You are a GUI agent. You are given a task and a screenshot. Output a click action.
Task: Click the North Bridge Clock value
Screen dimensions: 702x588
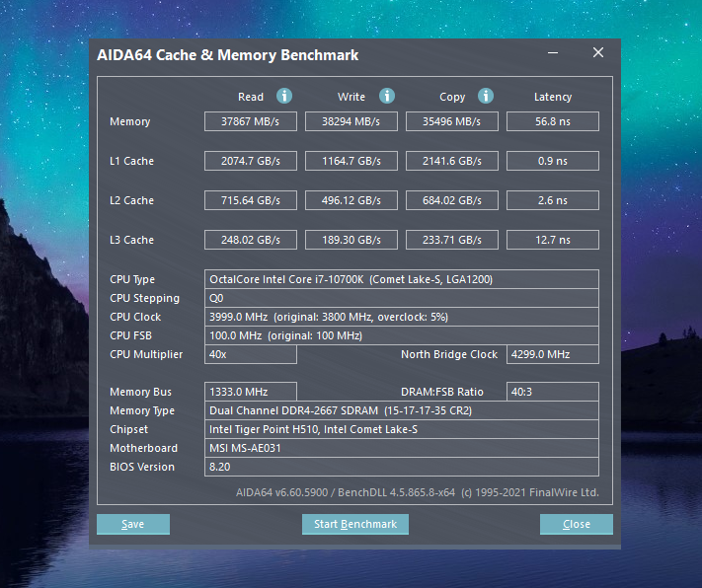click(553, 354)
